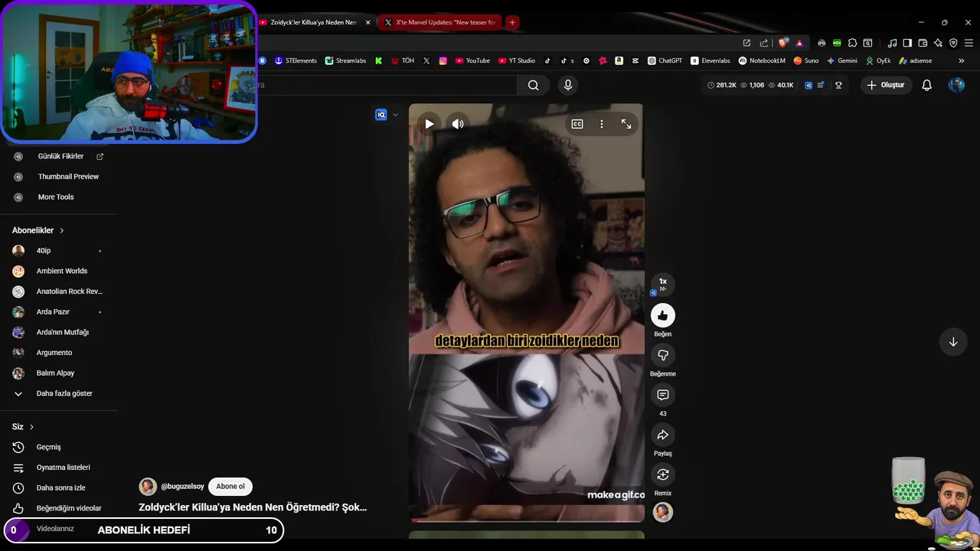Open Oluştur create menu
The width and height of the screenshot is (980, 551).
(x=886, y=85)
